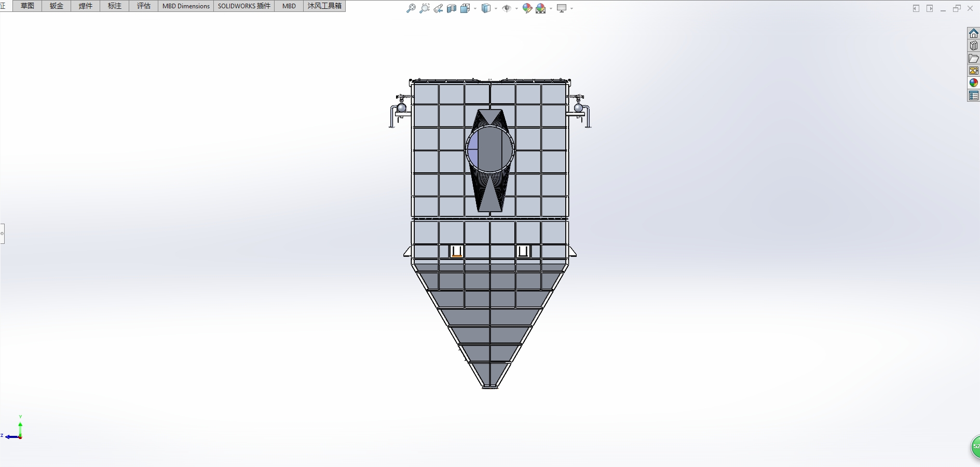Click the right-pointing panel arrow button
Image resolution: width=980 pixels, height=467 pixels.
(930, 8)
